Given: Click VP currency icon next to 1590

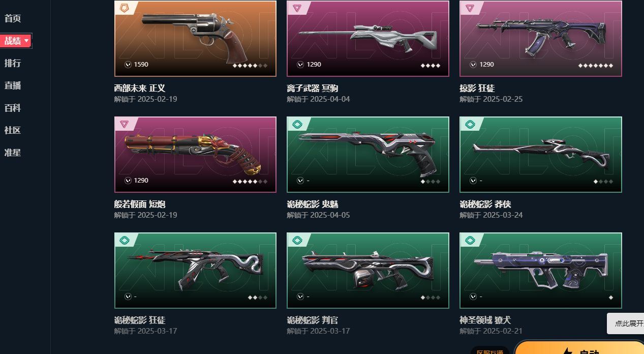Looking at the screenshot, I should [128, 65].
